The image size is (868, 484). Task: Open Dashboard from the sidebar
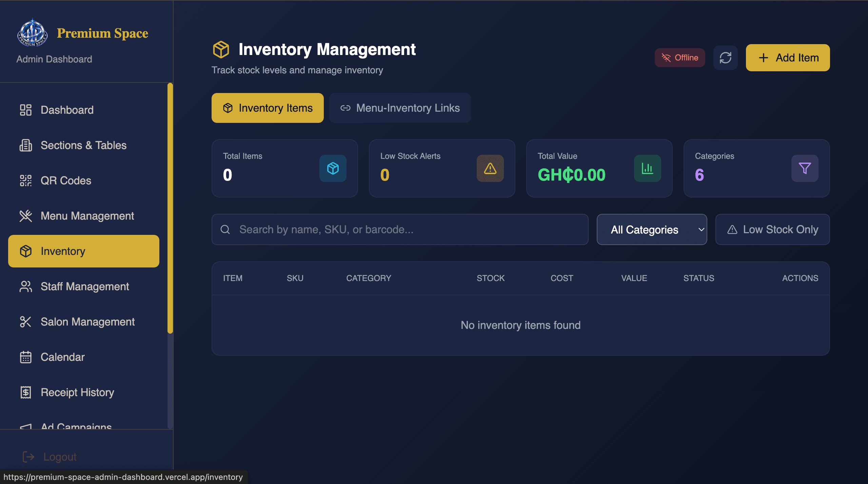point(84,110)
